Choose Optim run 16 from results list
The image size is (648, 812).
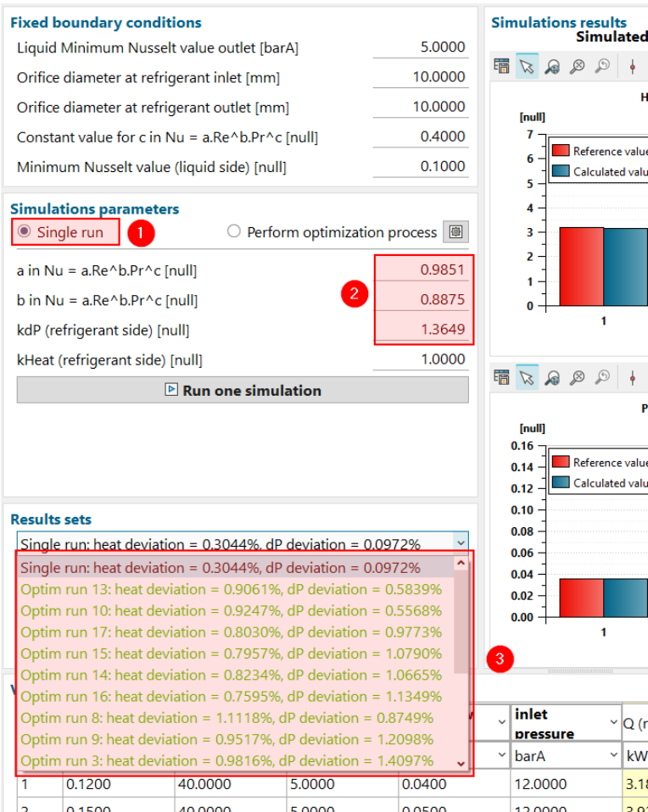click(231, 697)
